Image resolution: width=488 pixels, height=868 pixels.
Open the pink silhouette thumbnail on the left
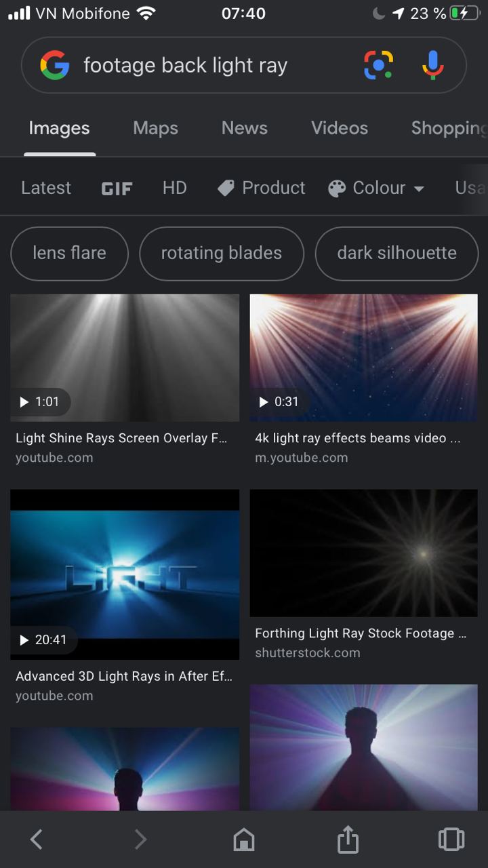pyautogui.click(x=125, y=769)
